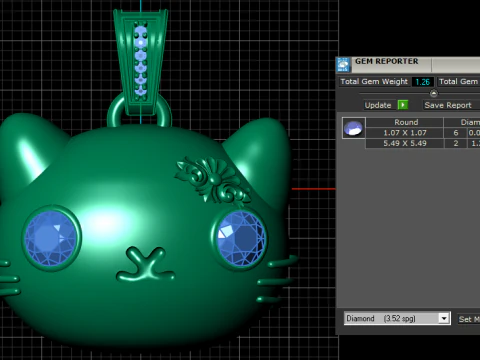Click the green Update arrow button
The height and width of the screenshot is (360, 480).
click(403, 105)
